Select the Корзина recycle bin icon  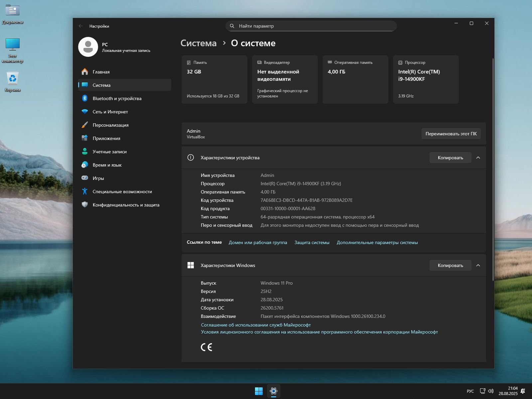click(x=13, y=79)
